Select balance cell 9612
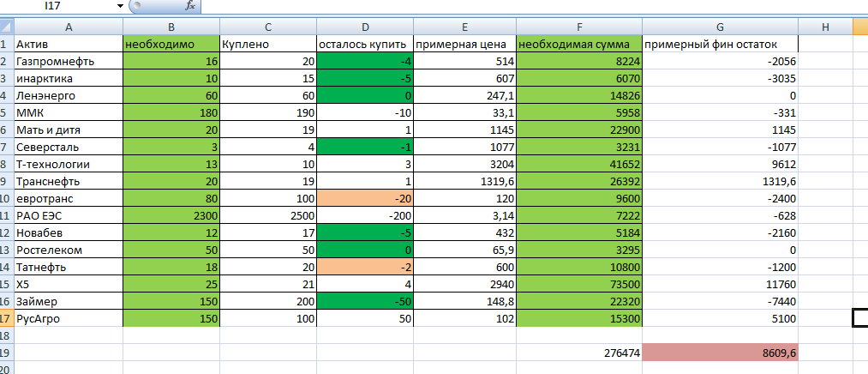Image resolution: width=868 pixels, height=374 pixels. 720,165
